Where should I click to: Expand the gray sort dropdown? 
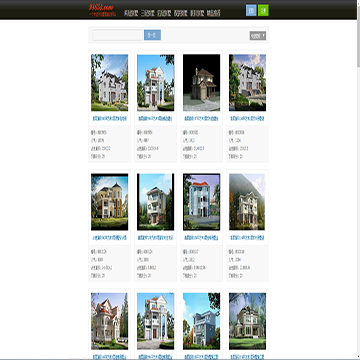point(258,35)
